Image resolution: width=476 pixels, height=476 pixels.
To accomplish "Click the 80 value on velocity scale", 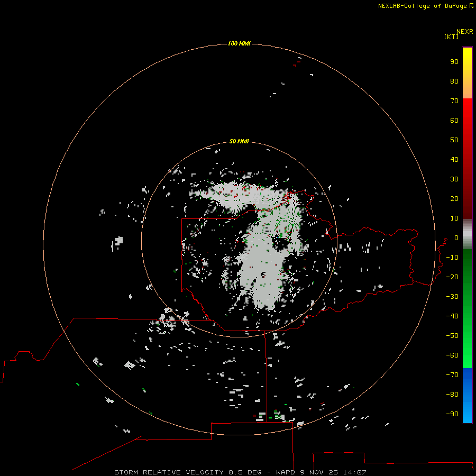I will [x=454, y=81].
